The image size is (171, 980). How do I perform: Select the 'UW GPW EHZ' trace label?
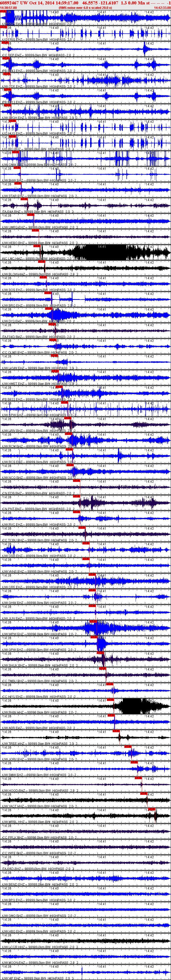(39, 649)
